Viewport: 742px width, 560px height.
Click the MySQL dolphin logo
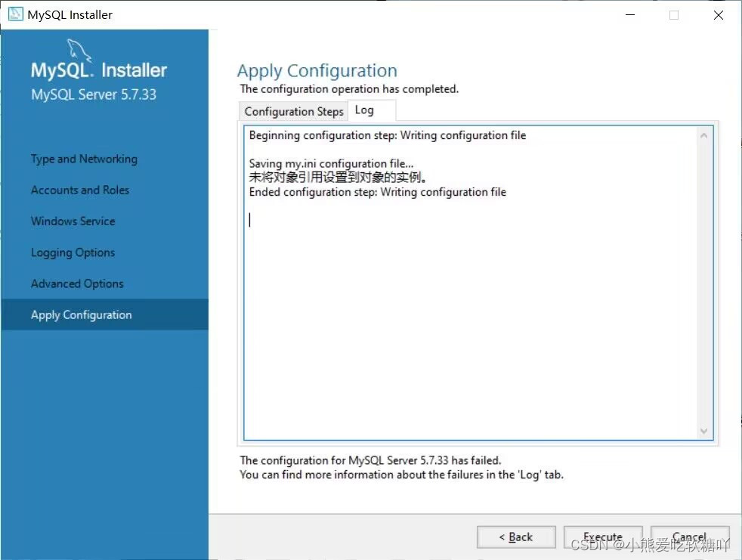pyautogui.click(x=79, y=50)
